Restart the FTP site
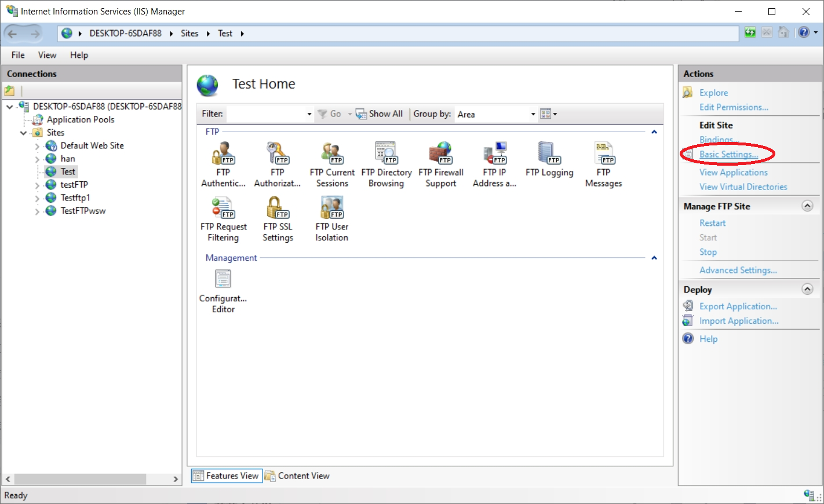The height and width of the screenshot is (504, 824). [712, 223]
